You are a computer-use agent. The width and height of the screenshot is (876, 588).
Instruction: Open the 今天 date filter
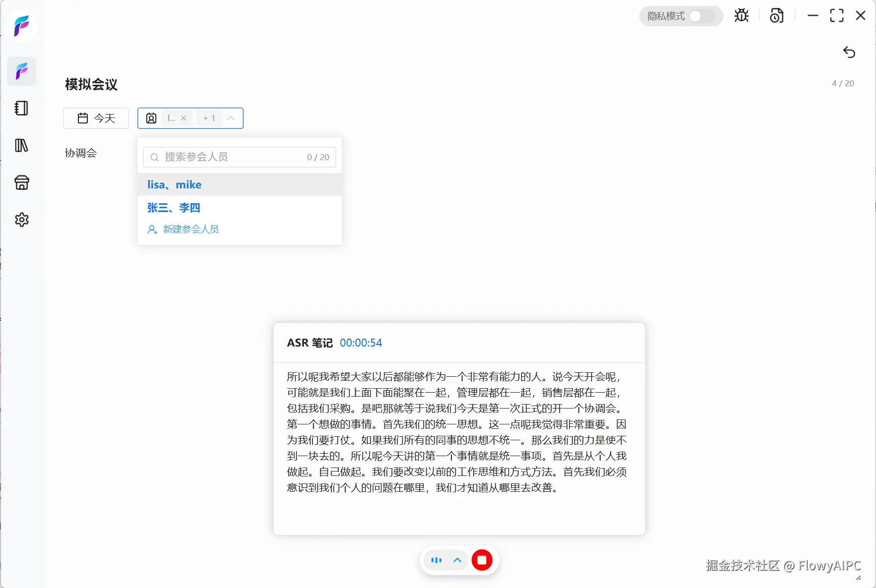[x=96, y=118]
